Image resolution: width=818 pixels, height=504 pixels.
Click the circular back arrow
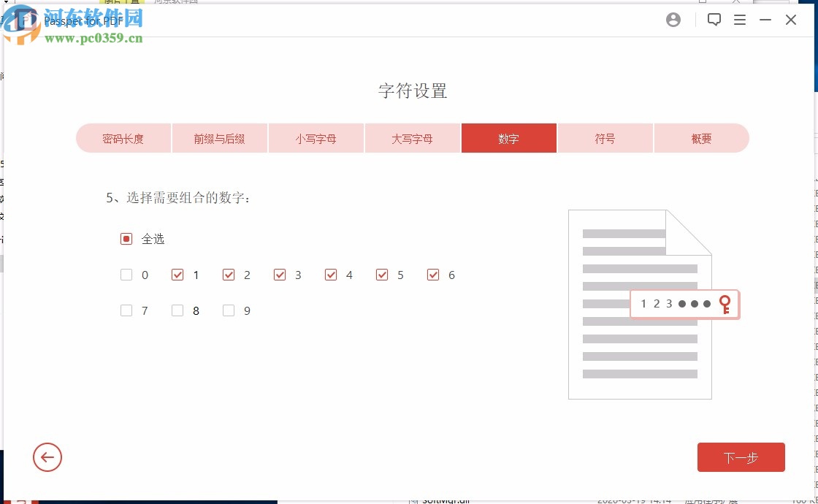point(47,457)
